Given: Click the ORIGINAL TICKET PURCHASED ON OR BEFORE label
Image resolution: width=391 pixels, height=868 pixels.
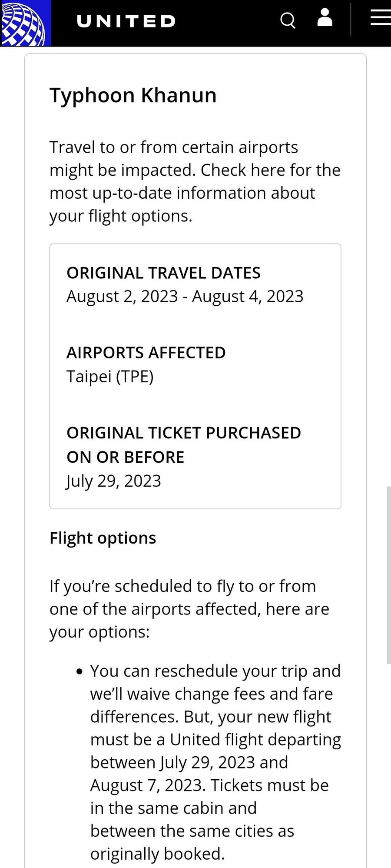Looking at the screenshot, I should (184, 445).
